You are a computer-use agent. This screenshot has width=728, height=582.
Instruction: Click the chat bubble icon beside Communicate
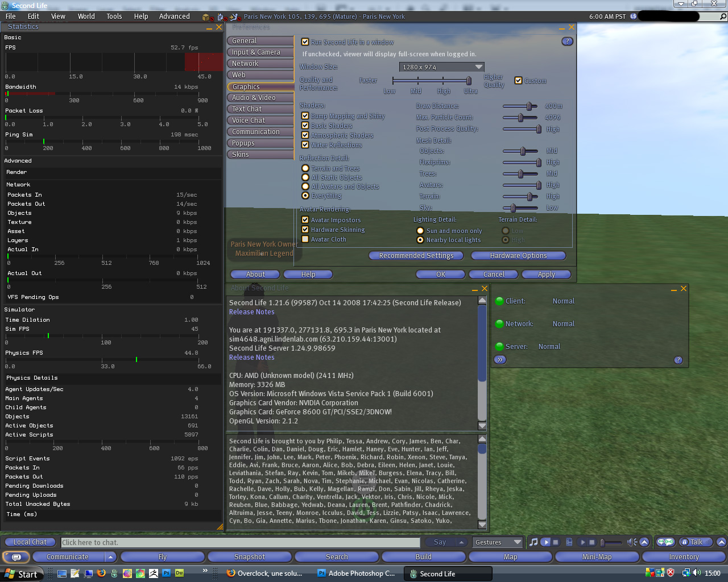(16, 557)
